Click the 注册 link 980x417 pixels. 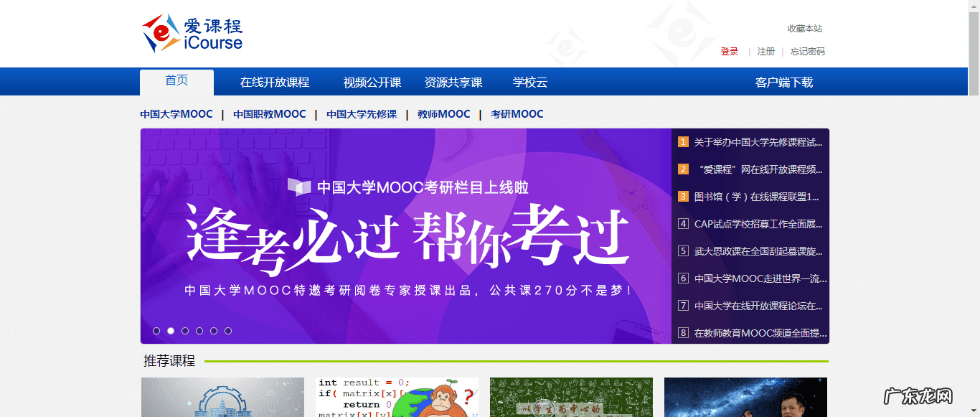pyautogui.click(x=766, y=52)
